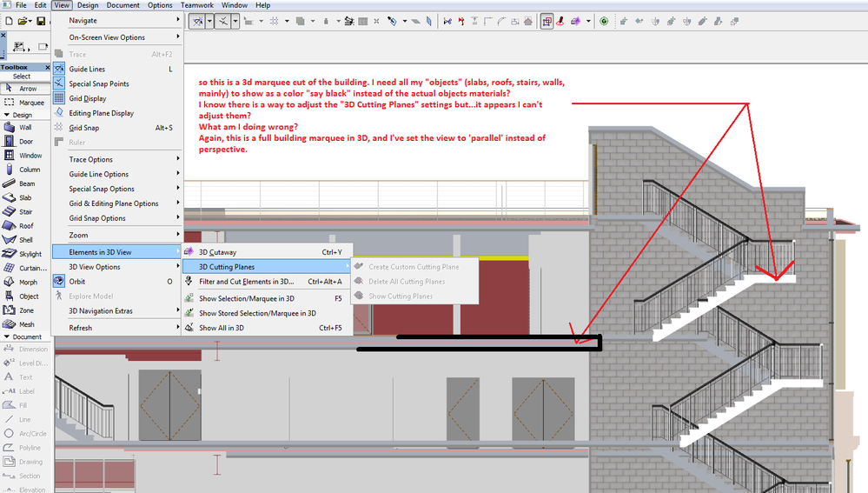Screen dimensions: 868x493
Task: Expand the Grid Snap Options submenu
Action: click(x=117, y=218)
